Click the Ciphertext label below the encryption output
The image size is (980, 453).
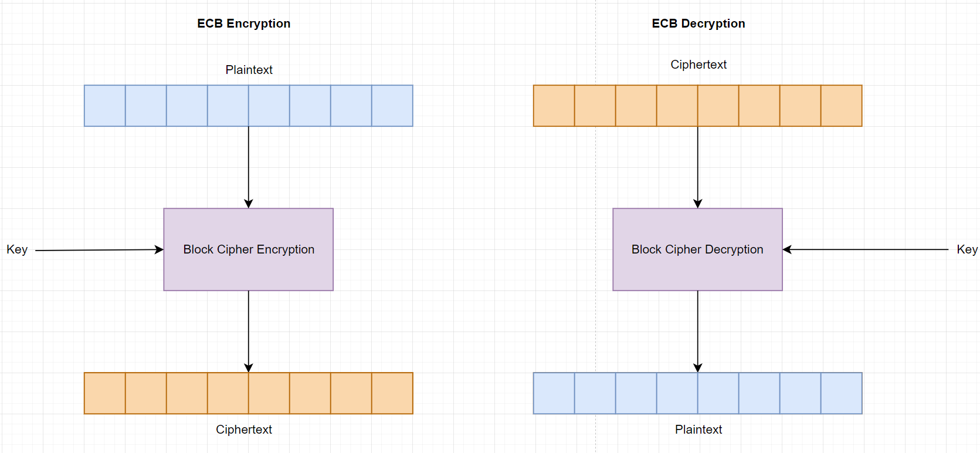point(243,430)
